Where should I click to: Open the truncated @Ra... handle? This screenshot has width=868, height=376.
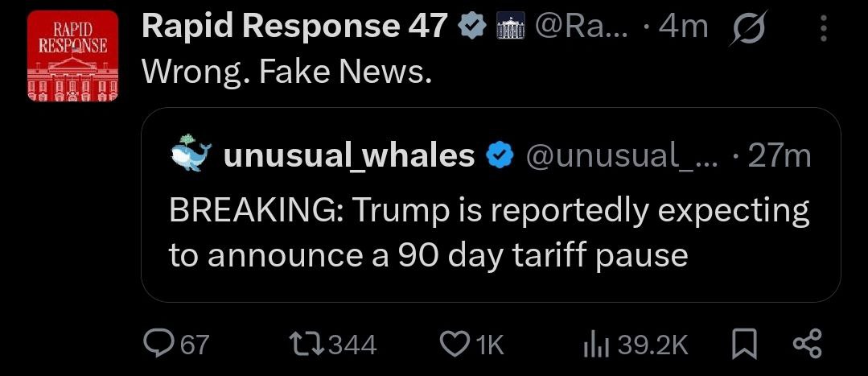pyautogui.click(x=579, y=27)
